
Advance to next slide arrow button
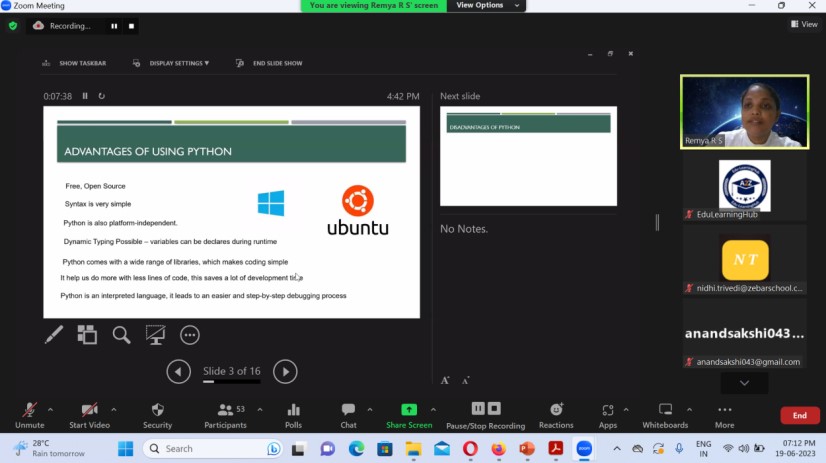285,372
